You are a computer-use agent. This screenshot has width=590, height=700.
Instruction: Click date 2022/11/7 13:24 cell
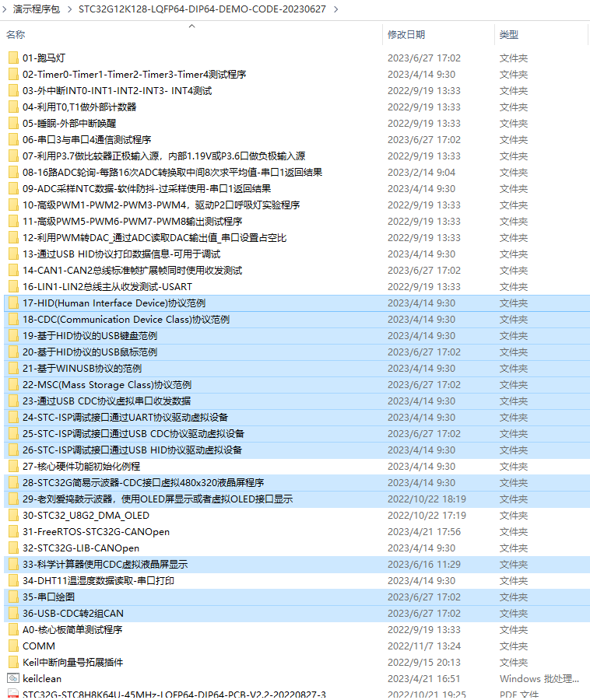(x=424, y=646)
